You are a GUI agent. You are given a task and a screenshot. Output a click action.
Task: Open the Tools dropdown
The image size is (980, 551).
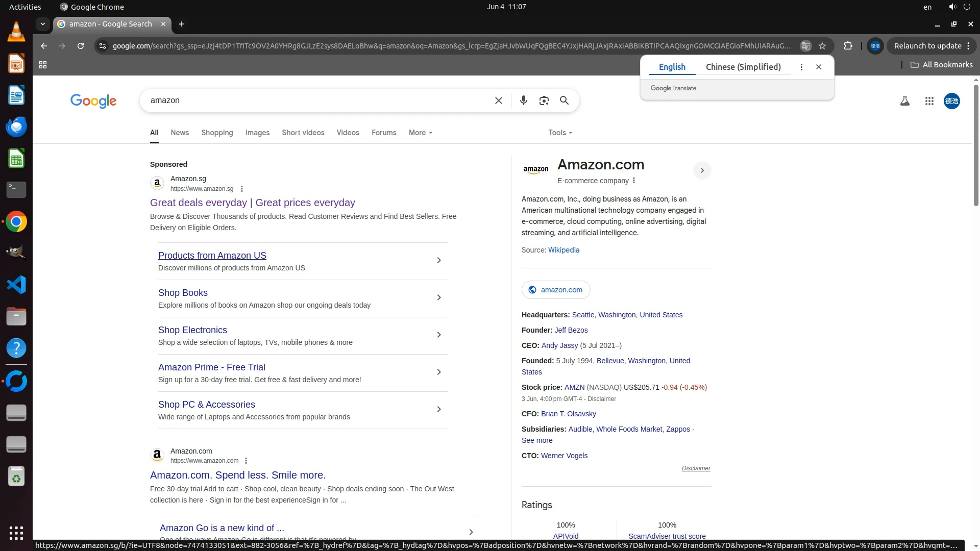click(x=560, y=133)
